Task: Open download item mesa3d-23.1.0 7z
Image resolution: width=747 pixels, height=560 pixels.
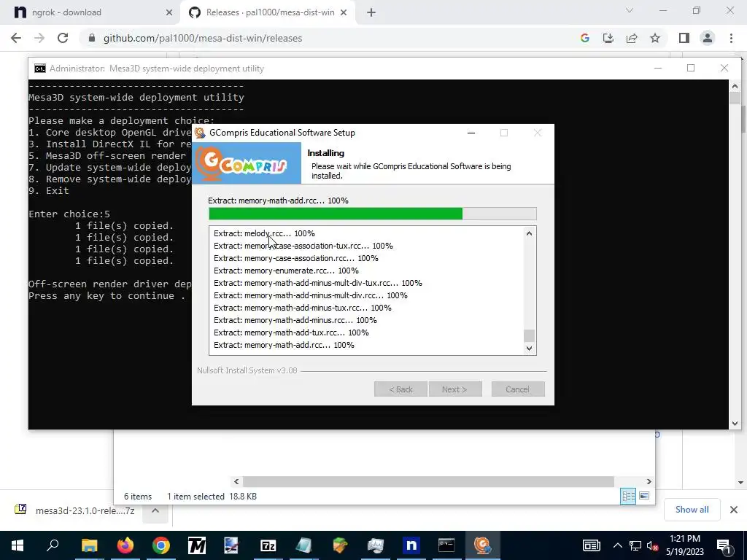Action: (x=75, y=510)
